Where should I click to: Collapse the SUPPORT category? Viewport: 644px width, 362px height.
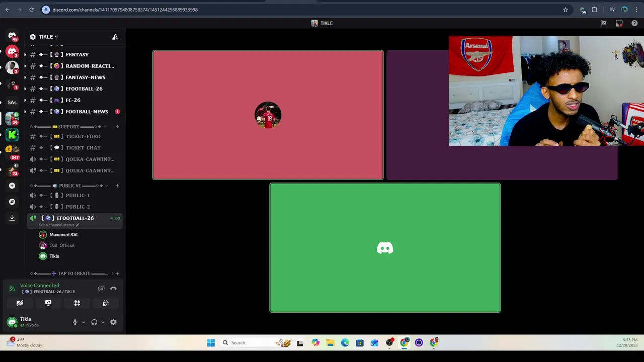pyautogui.click(x=67, y=127)
